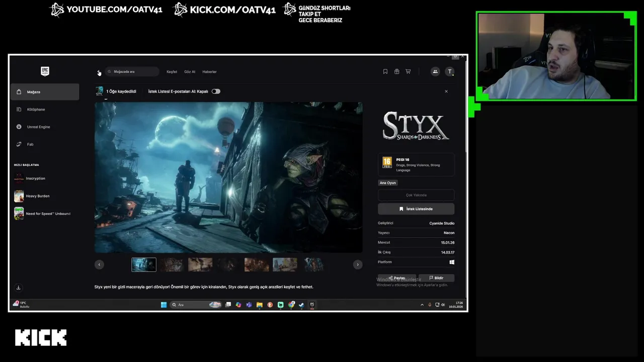Viewport: 644px width, 362px height.
Task: Click the taskbar volume icon
Action: pyautogui.click(x=443, y=305)
